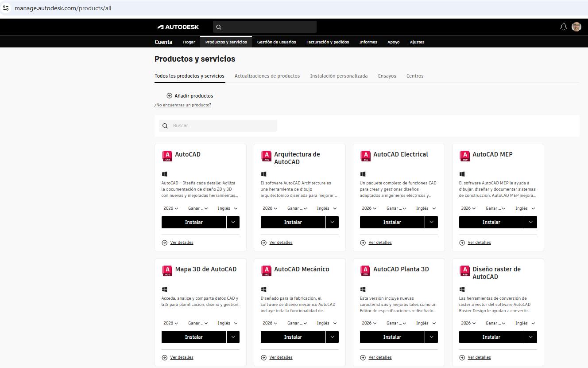This screenshot has width=588, height=368.
Task: Go to Hogar in the account menu
Action: (x=189, y=42)
